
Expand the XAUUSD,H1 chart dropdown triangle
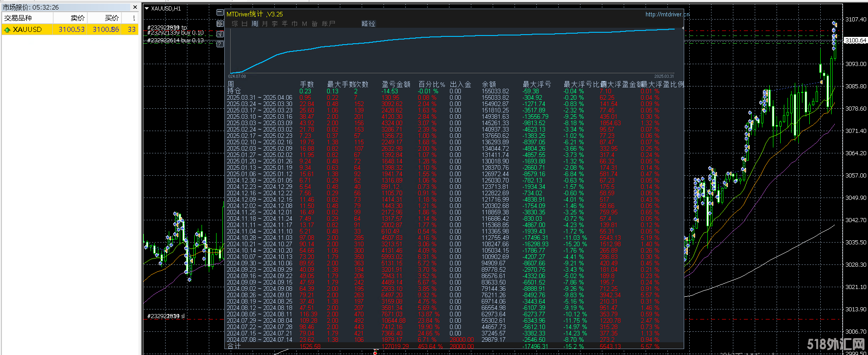pyautogui.click(x=147, y=8)
